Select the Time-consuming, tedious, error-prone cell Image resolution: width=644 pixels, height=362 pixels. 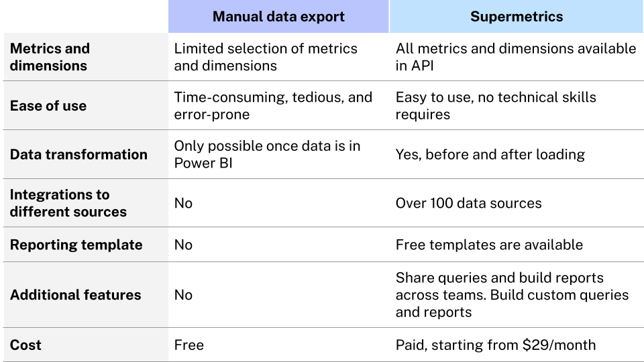(x=273, y=106)
